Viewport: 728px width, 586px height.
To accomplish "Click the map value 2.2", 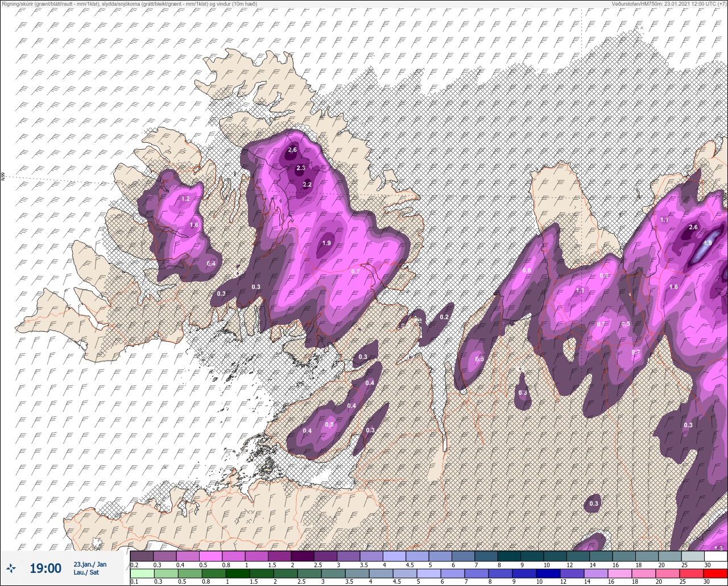I will click(307, 184).
